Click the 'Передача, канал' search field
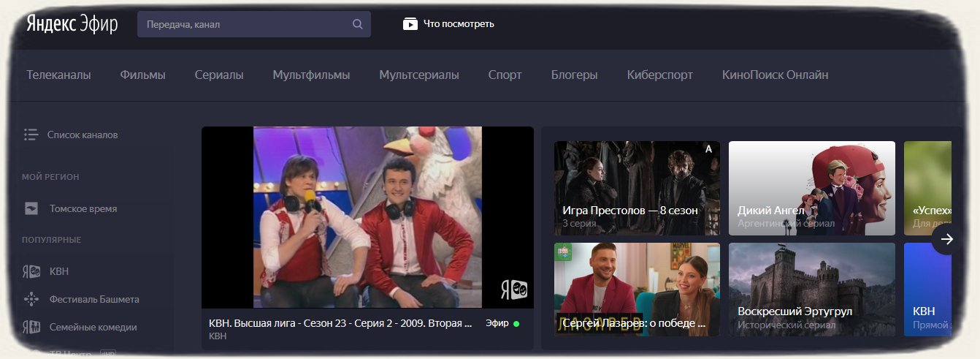This screenshot has width=980, height=359. coord(245,24)
